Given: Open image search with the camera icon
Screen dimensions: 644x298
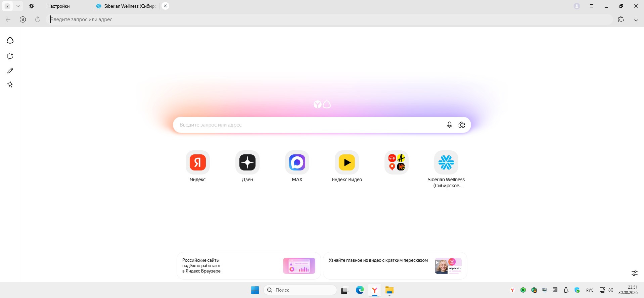Looking at the screenshot, I should pos(462,125).
